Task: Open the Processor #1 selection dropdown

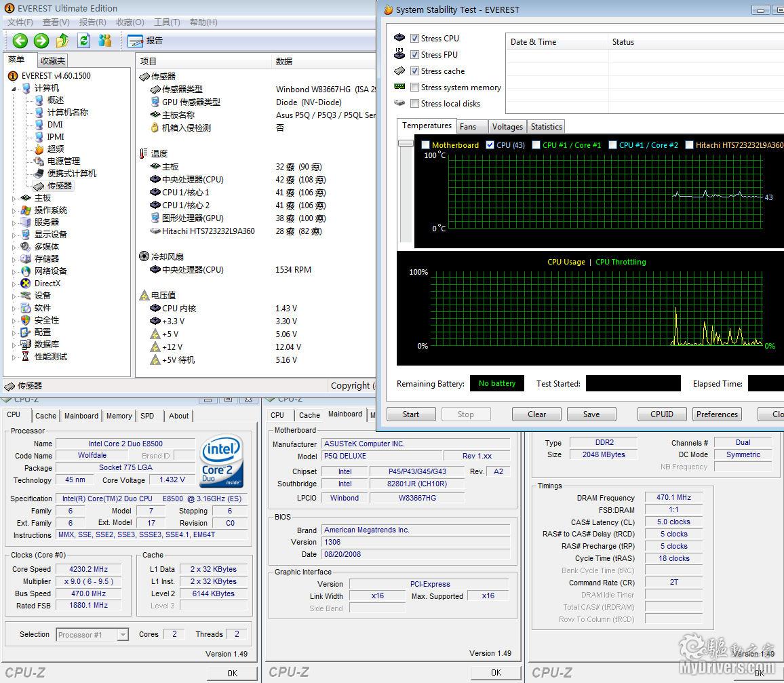Action: click(123, 635)
